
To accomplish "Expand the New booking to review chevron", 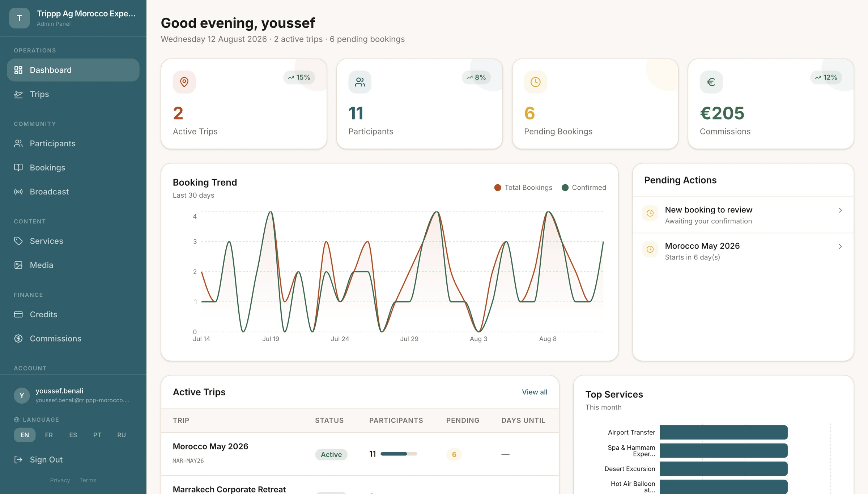I will (x=840, y=210).
